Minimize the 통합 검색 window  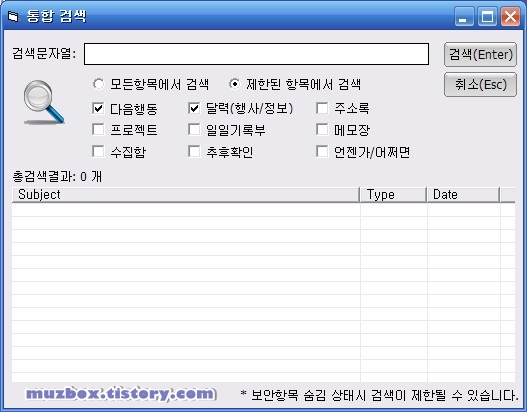pyautogui.click(x=464, y=16)
